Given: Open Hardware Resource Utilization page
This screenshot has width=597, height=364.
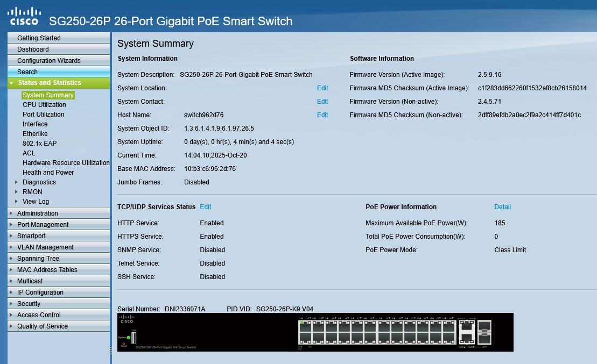Looking at the screenshot, I should click(x=66, y=163).
